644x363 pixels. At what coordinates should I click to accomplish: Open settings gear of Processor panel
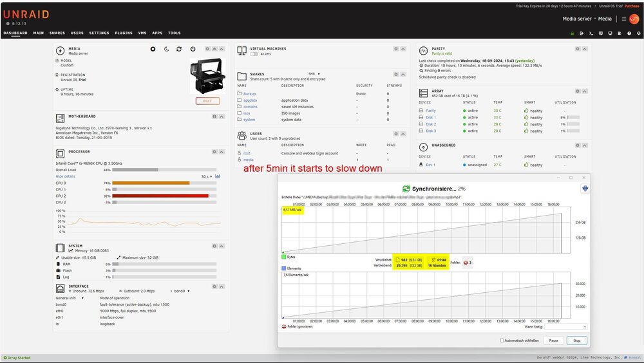click(214, 152)
